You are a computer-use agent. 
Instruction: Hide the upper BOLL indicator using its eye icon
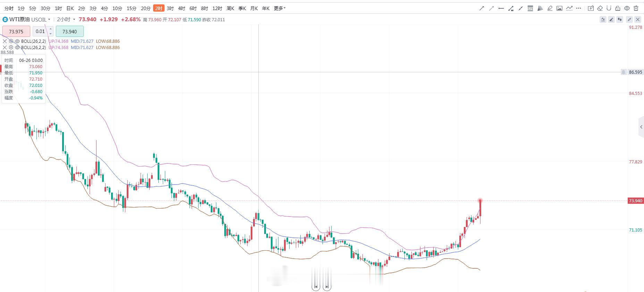17,41
